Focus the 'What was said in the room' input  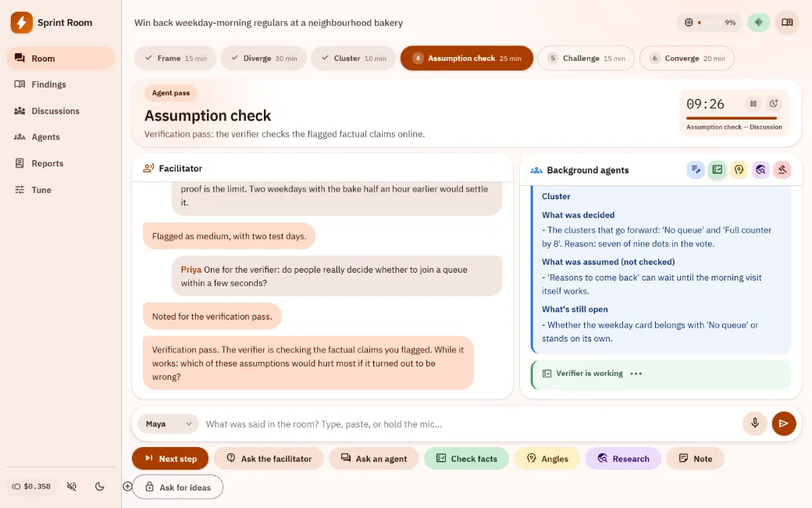click(470, 424)
